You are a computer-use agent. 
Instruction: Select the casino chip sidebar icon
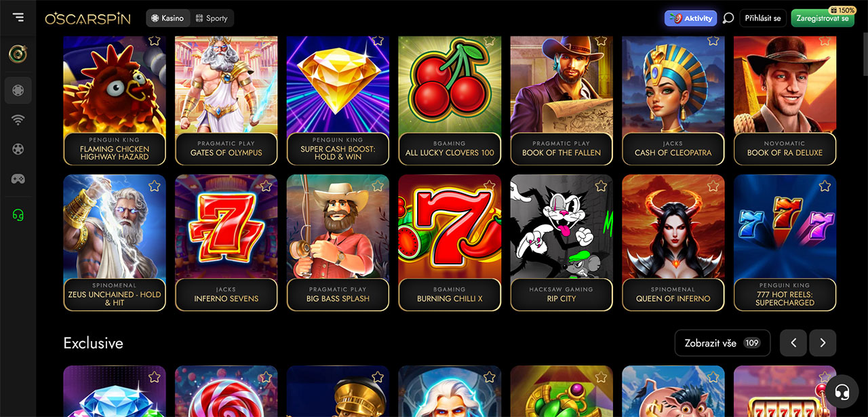pyautogui.click(x=18, y=90)
